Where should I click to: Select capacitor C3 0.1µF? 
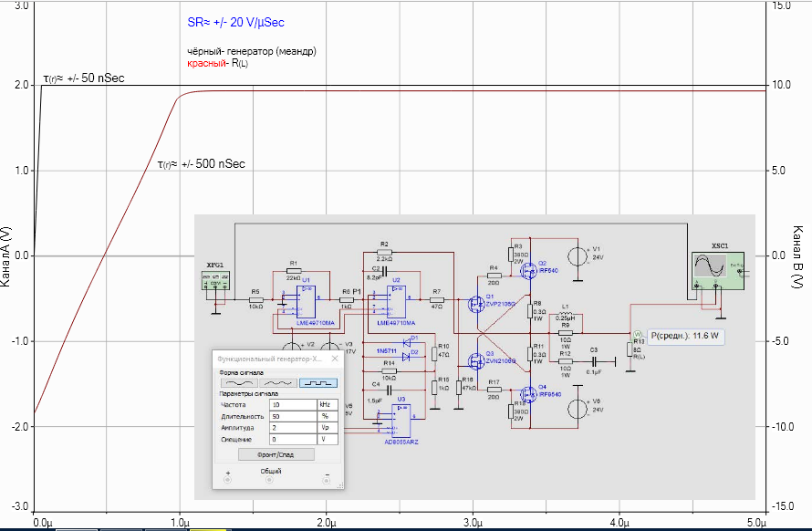[595, 361]
